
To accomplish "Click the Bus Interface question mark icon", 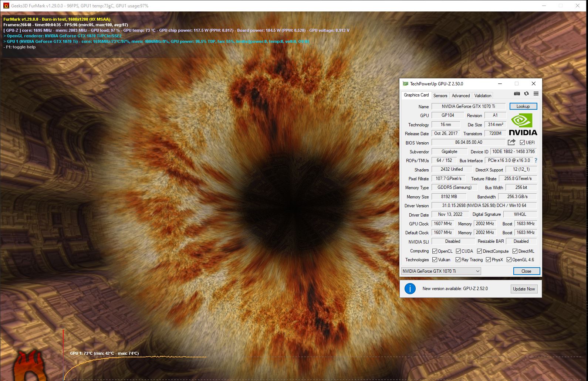I will pos(536,160).
